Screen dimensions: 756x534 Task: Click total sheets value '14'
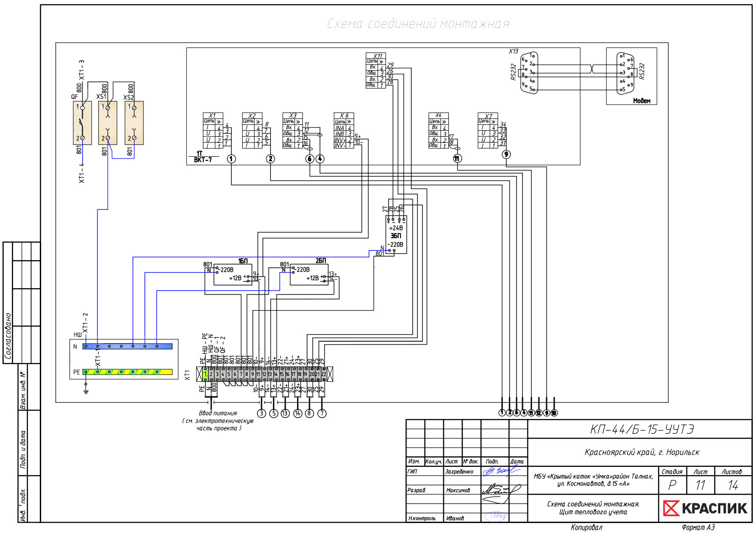pos(733,485)
